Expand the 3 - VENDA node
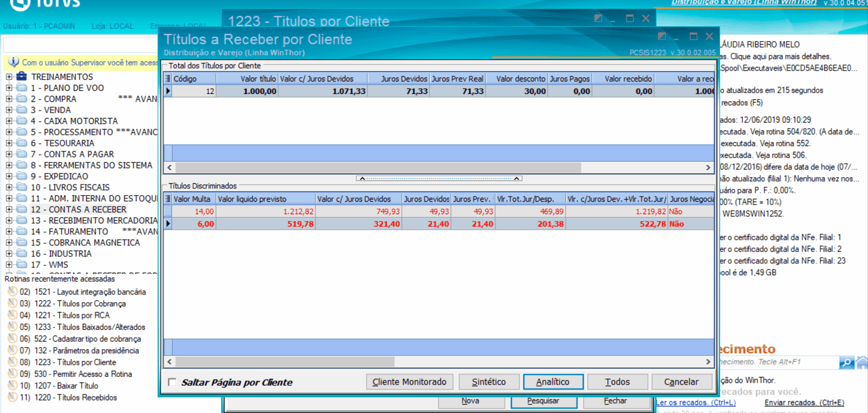The image size is (868, 413). (x=9, y=110)
